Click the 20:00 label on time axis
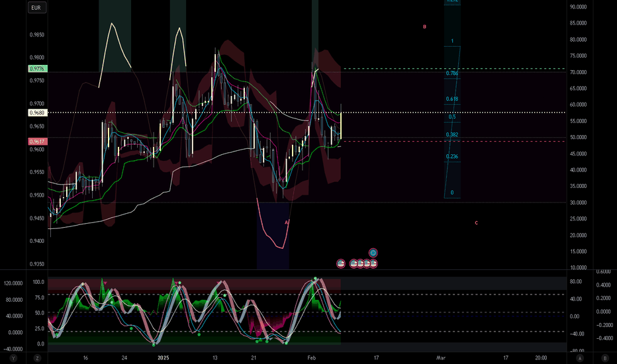This screenshot has width=617, height=364. pyautogui.click(x=541, y=357)
